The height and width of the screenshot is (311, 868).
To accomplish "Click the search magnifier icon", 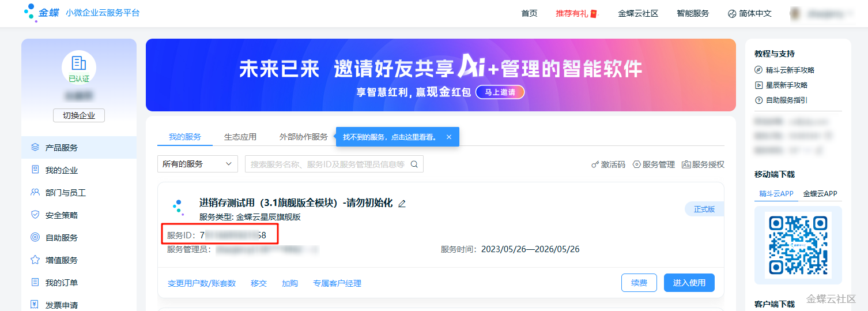I will point(414,164).
